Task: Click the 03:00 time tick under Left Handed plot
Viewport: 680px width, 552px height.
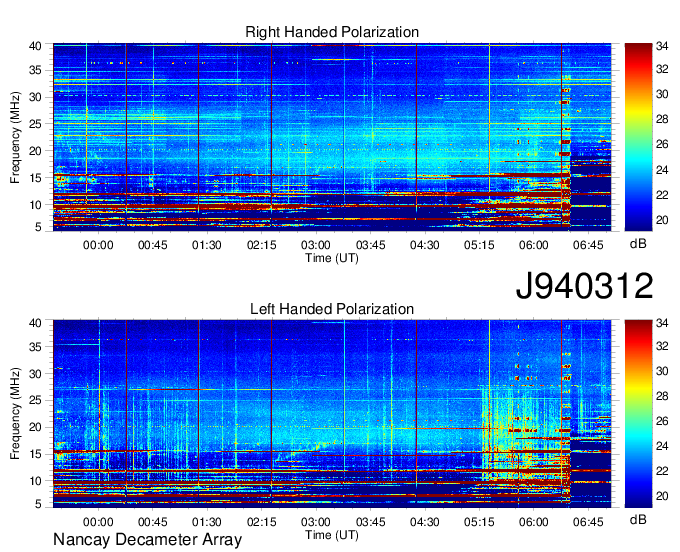Action: click(x=316, y=522)
